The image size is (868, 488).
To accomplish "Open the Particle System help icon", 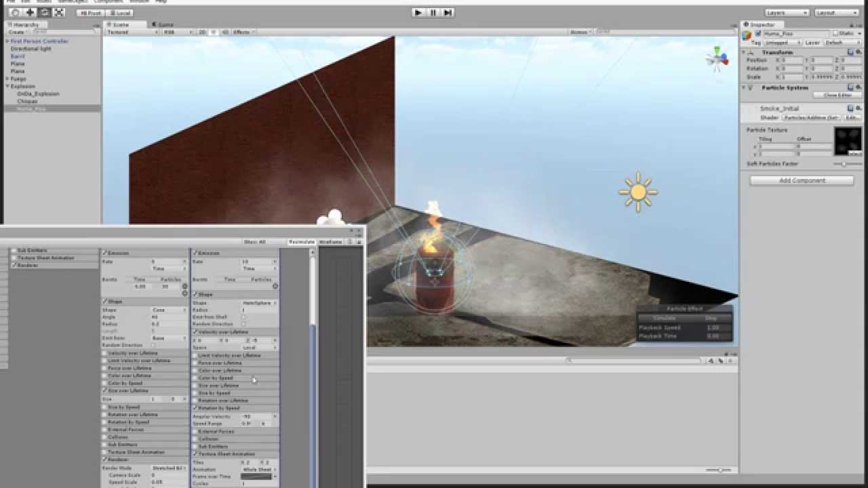I will point(850,87).
